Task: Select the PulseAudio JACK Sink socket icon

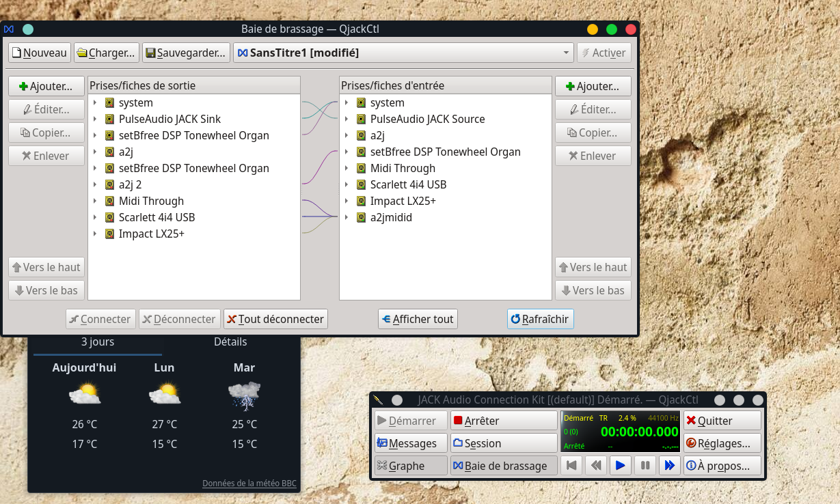Action: (109, 119)
